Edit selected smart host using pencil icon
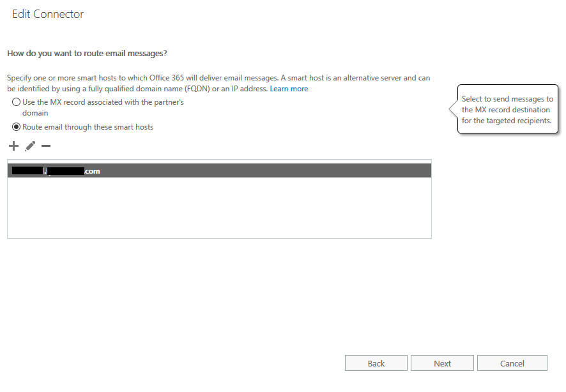The image size is (566, 392). tap(30, 146)
